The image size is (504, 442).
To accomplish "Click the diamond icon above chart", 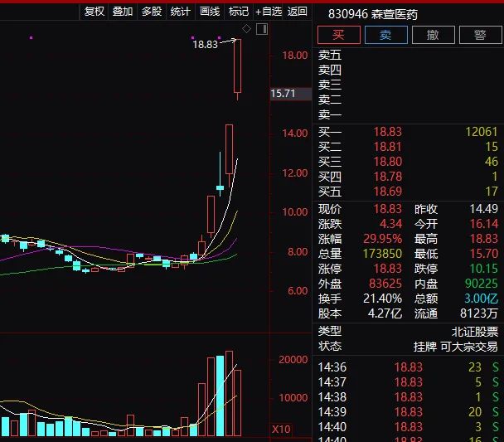I will pos(246,28).
